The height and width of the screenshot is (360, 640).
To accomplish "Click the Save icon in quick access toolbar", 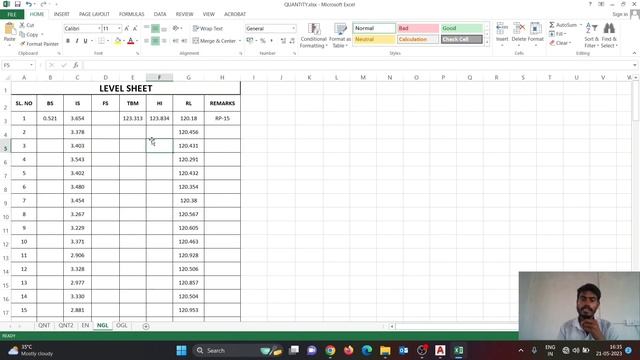I will click(18, 4).
